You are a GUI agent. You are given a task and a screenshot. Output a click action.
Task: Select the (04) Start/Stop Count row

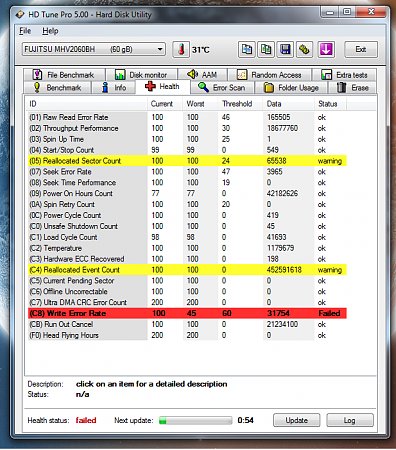click(187, 150)
